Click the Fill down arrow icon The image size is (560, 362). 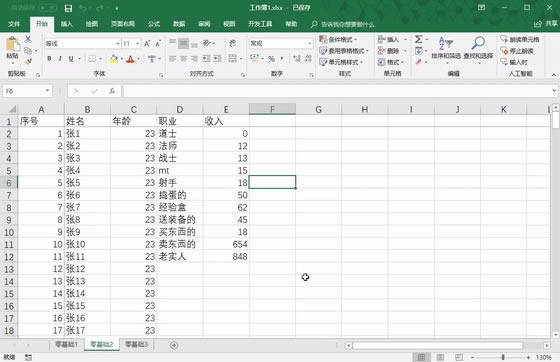point(419,51)
